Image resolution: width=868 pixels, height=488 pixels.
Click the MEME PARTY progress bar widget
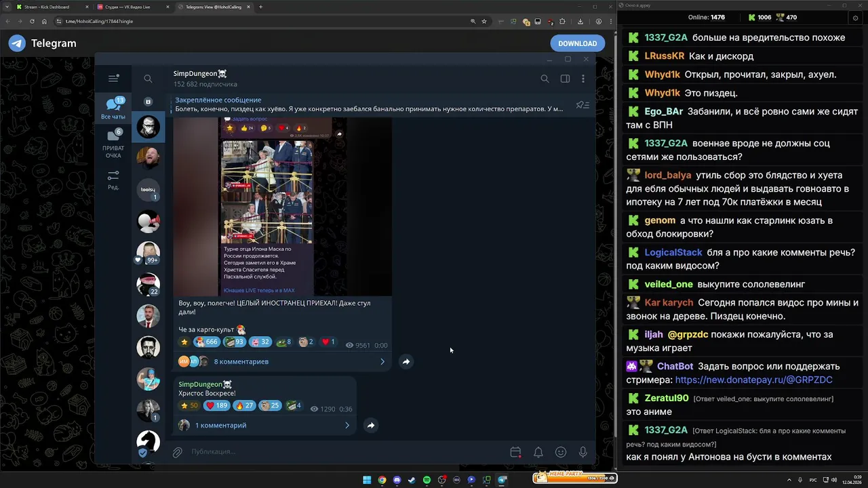[x=574, y=478]
